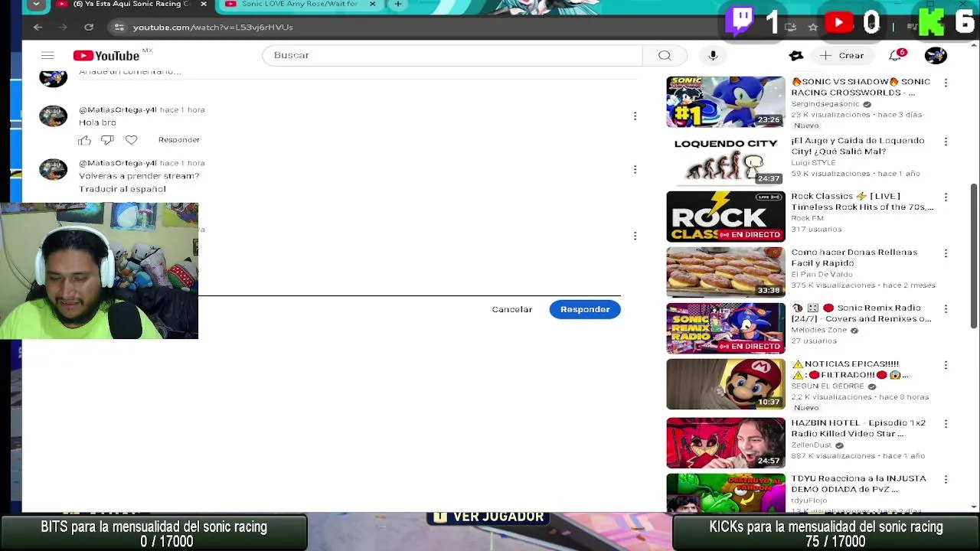Viewport: 980px width, 551px height.
Task: Open options for 'Volverás a prender stream?' comment
Action: pos(635,169)
